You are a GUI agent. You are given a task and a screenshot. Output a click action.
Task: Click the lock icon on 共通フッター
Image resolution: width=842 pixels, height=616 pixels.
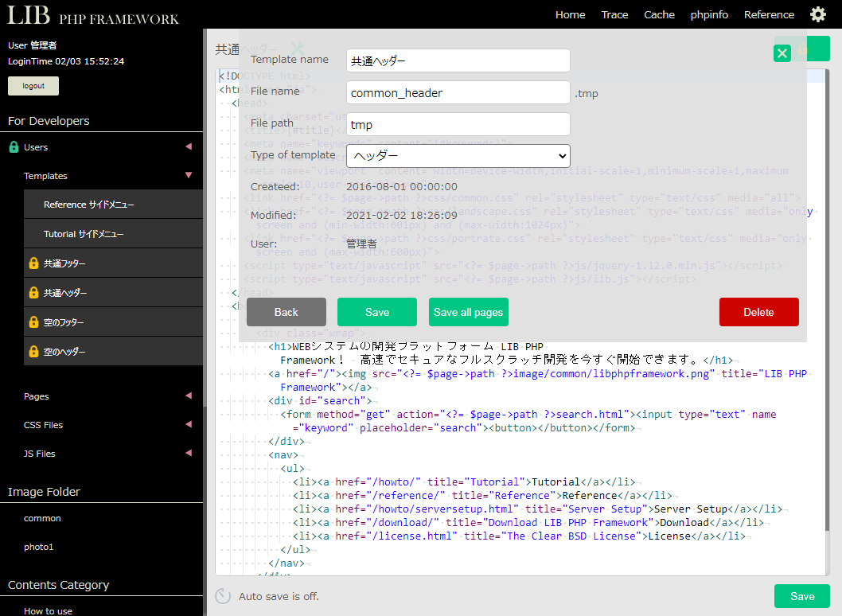click(x=33, y=263)
